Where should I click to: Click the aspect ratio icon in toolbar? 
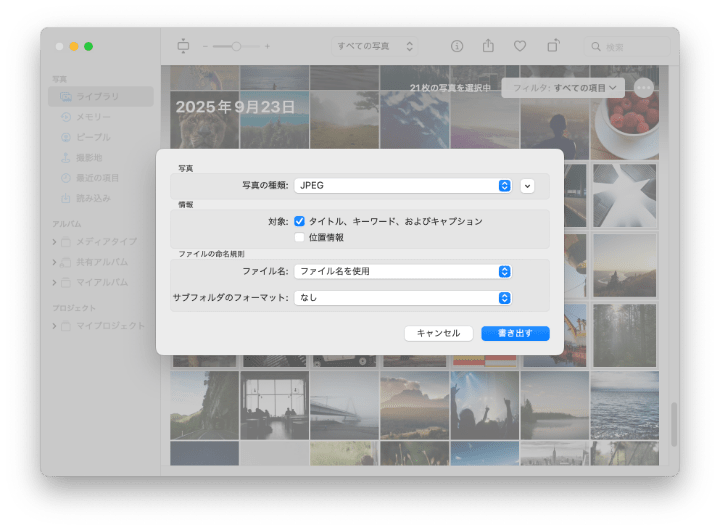point(182,46)
